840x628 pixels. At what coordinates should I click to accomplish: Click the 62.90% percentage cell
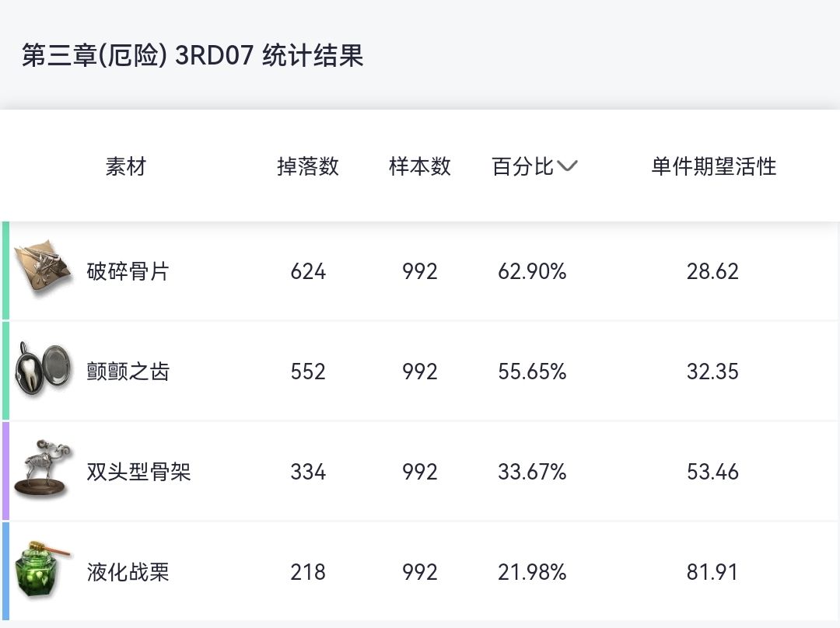click(x=532, y=271)
